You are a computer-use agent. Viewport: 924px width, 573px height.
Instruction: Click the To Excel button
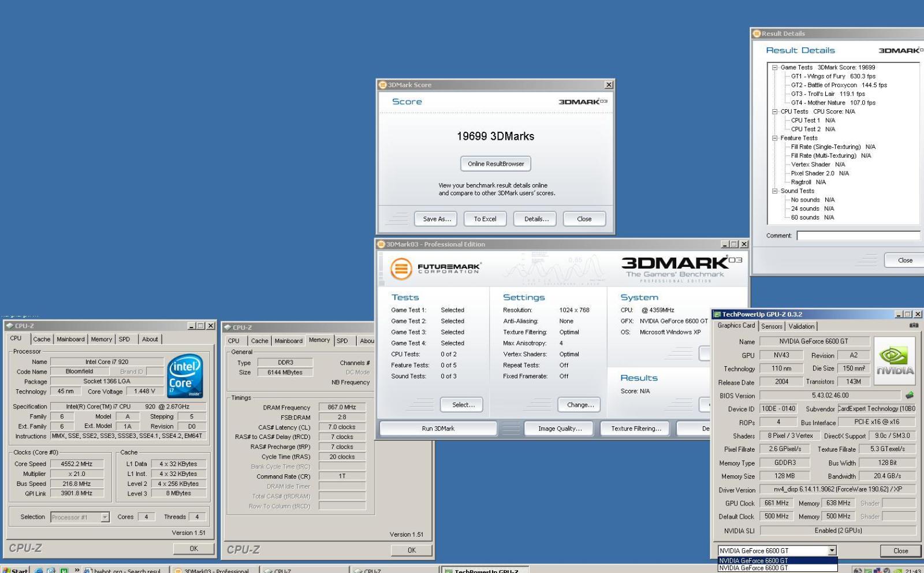click(485, 219)
